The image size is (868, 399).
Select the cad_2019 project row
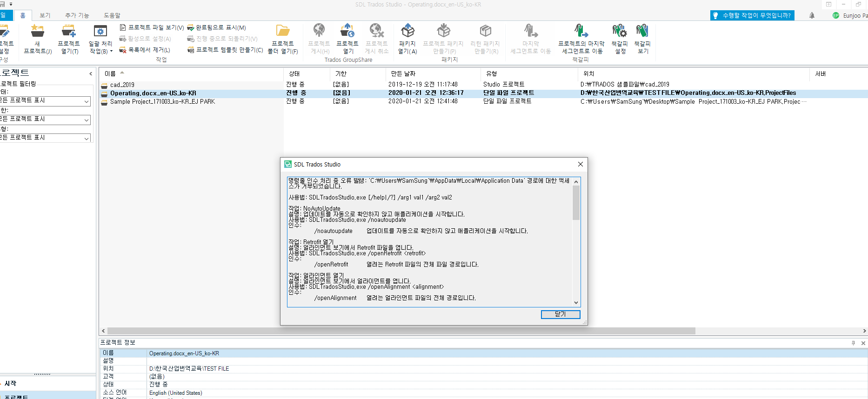(x=484, y=85)
